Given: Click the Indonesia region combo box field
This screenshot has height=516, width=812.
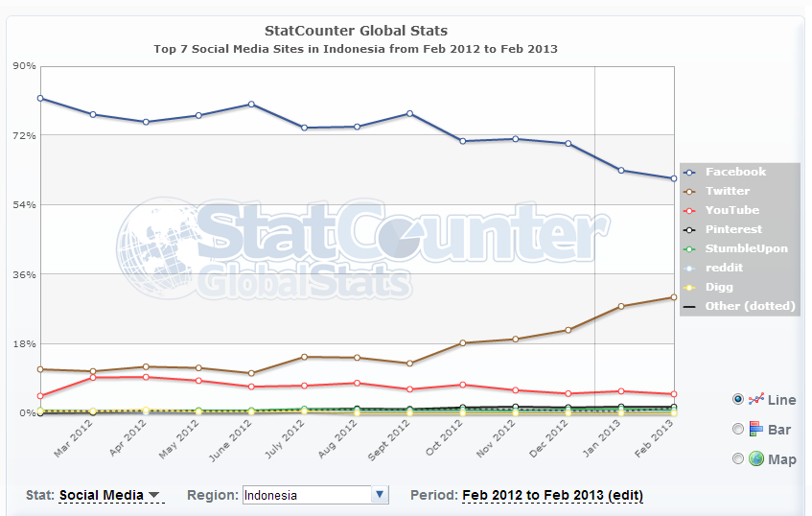Looking at the screenshot, I should (306, 495).
